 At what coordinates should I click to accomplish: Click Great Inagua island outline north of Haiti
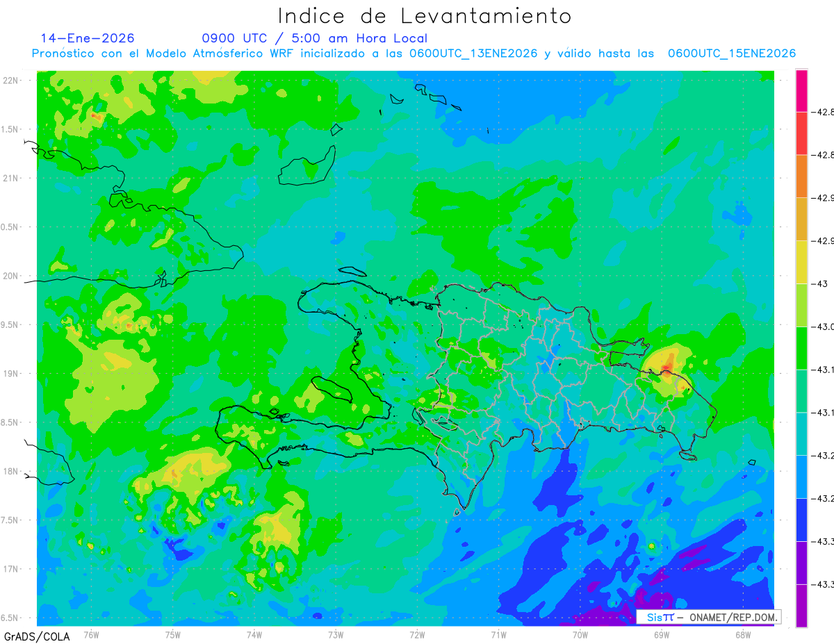point(308,165)
